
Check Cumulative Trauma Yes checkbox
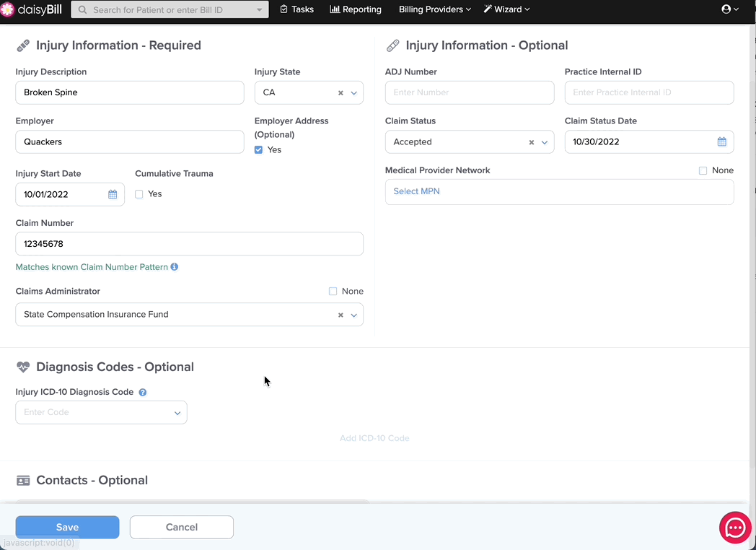point(139,194)
